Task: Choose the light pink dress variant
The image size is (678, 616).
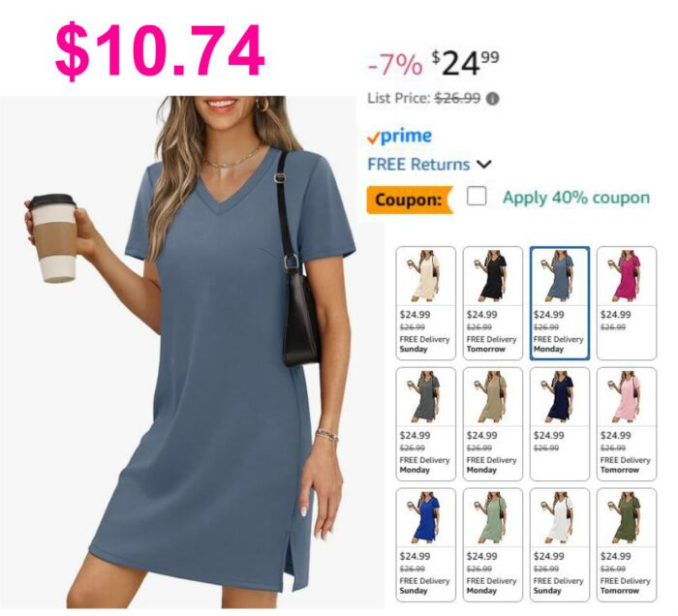Action: pyautogui.click(x=627, y=424)
